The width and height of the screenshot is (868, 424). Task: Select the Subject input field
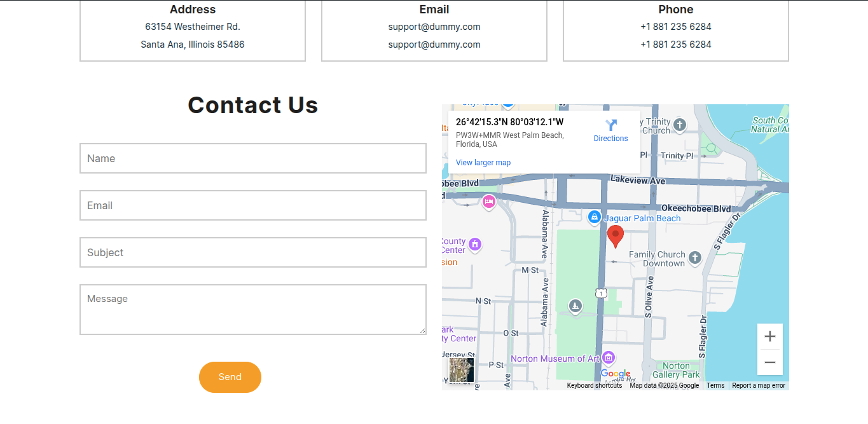click(x=252, y=252)
